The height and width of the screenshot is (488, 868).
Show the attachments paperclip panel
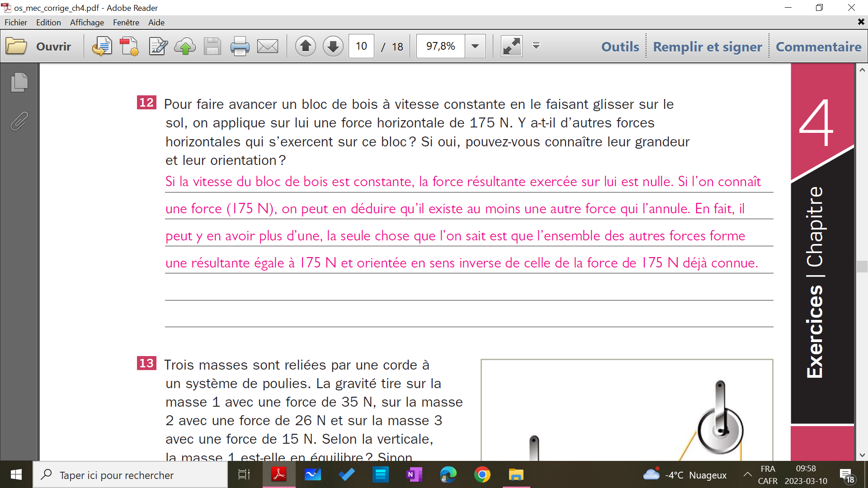[x=19, y=121]
